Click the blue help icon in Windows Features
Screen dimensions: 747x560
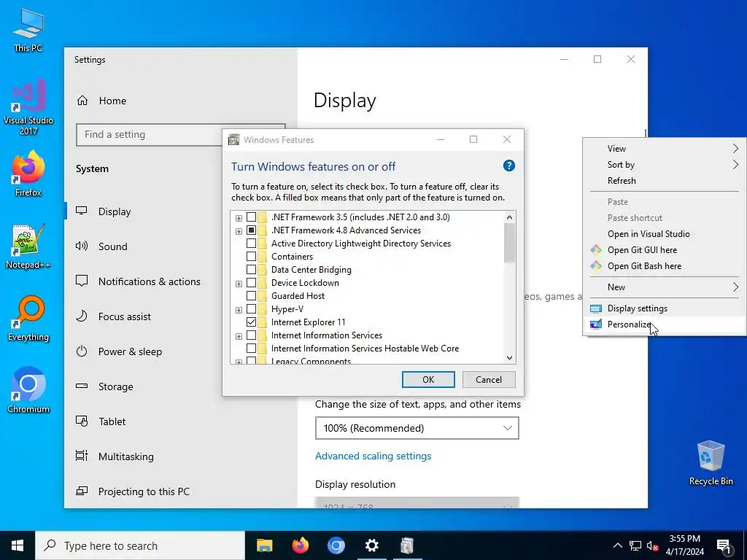coord(508,166)
